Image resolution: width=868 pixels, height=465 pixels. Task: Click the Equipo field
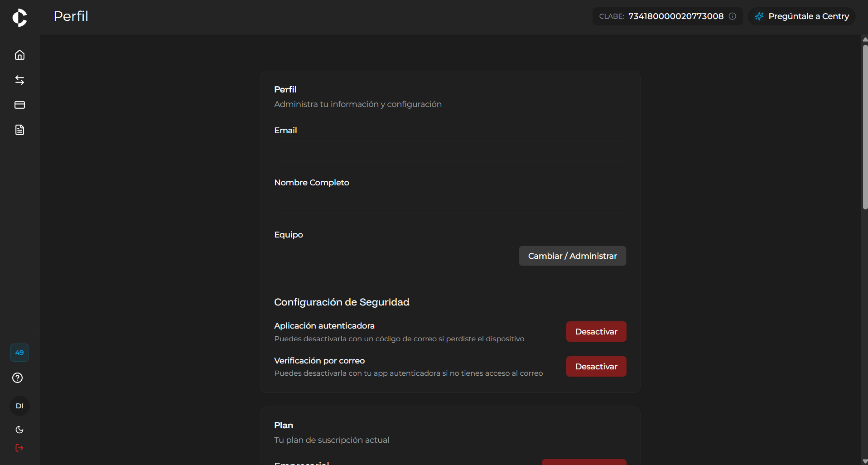point(394,256)
